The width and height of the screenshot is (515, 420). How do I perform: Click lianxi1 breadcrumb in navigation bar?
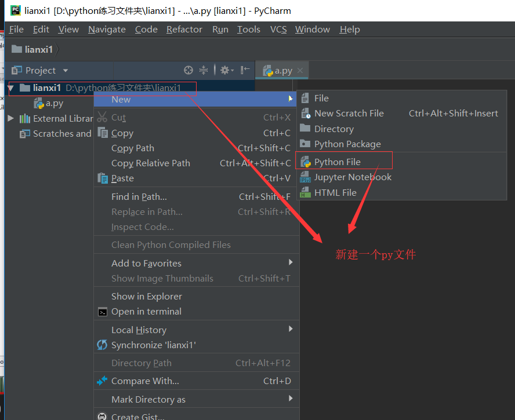pos(38,49)
